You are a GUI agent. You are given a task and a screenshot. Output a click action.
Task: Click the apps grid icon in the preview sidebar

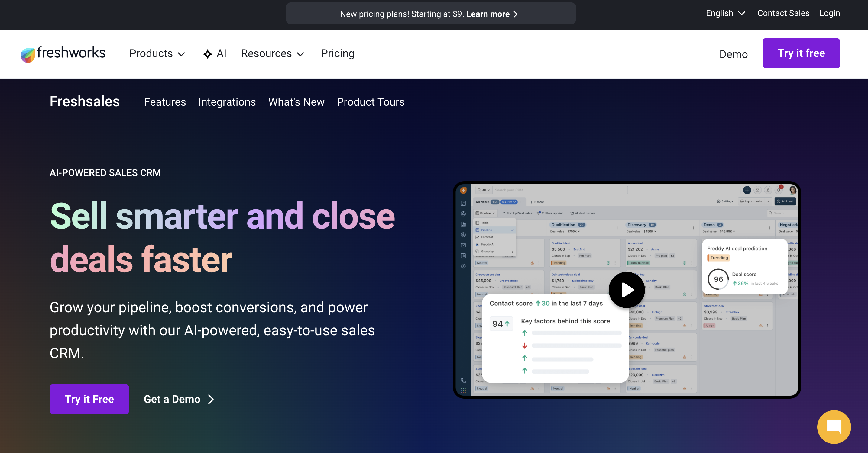click(x=463, y=390)
